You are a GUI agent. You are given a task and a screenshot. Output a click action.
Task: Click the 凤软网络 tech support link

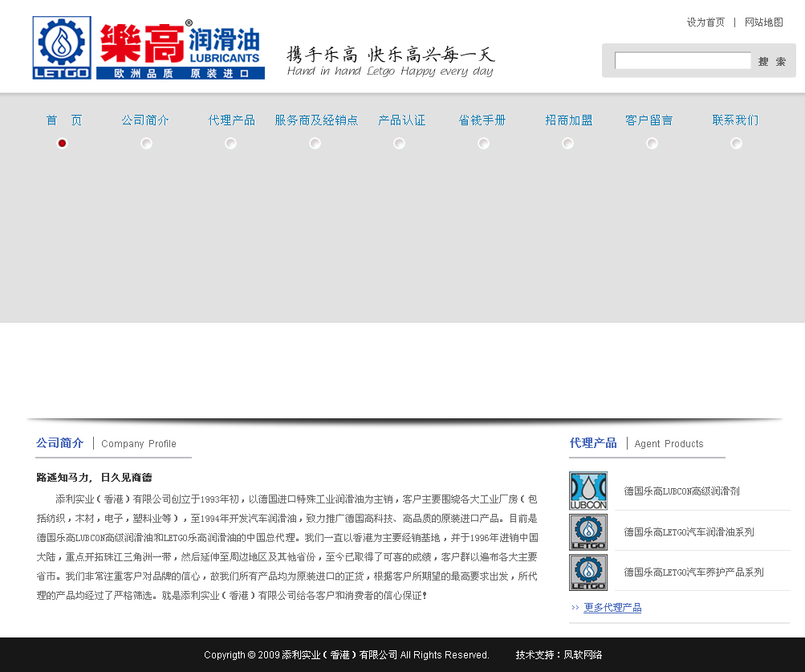pyautogui.click(x=583, y=655)
